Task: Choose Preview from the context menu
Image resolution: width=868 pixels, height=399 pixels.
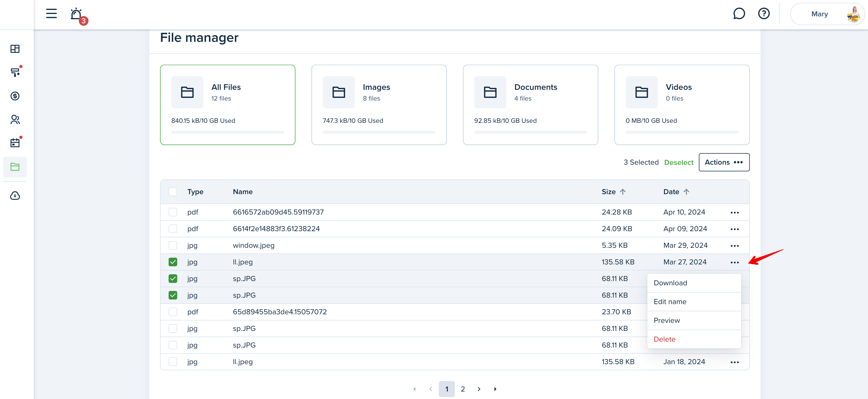Action: pos(694,320)
